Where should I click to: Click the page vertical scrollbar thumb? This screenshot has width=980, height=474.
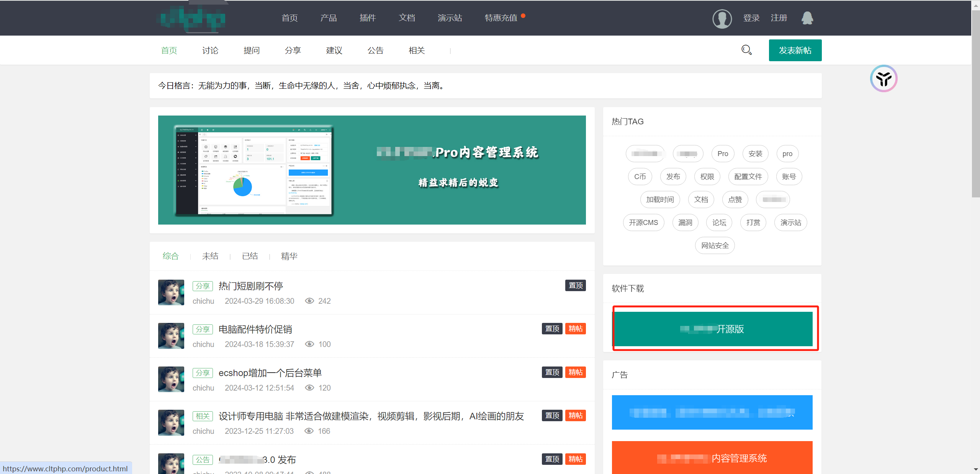click(x=975, y=103)
